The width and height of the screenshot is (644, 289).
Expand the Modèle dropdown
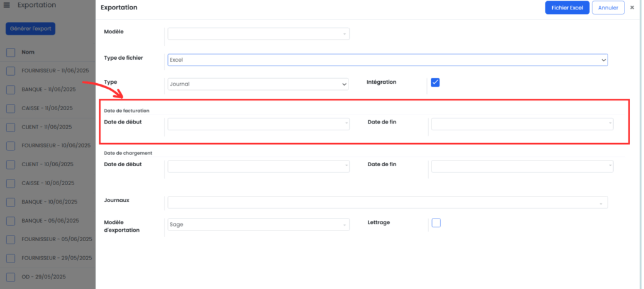(258, 34)
